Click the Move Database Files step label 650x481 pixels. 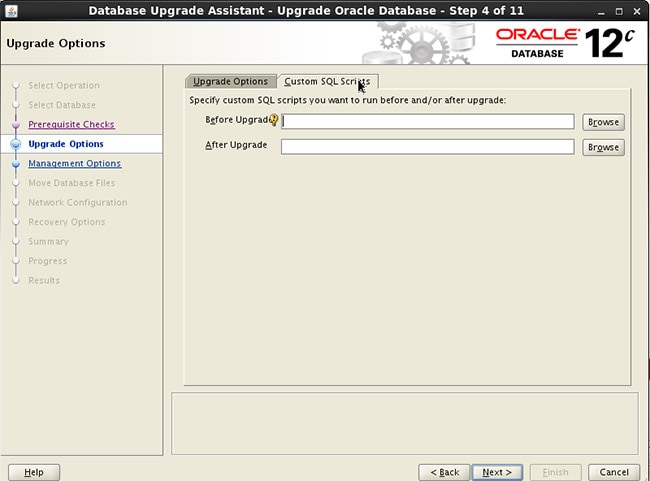71,183
